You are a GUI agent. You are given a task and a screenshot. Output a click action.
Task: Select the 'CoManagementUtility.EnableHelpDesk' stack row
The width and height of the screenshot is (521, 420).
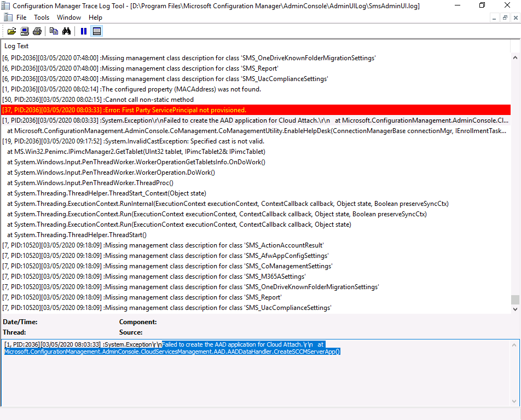pyautogui.click(x=256, y=131)
